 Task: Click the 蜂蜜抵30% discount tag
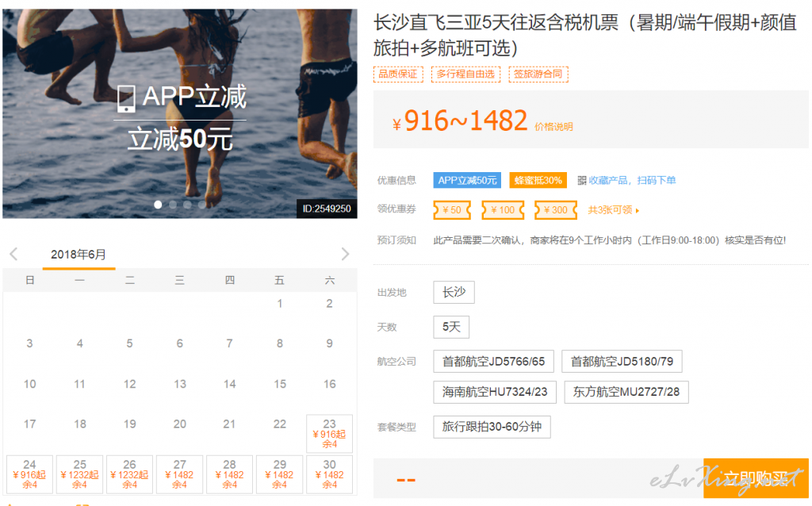tap(538, 180)
